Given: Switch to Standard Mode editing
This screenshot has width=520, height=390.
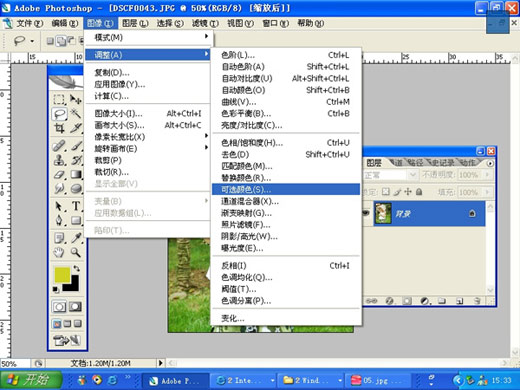Looking at the screenshot, I should click(x=59, y=307).
